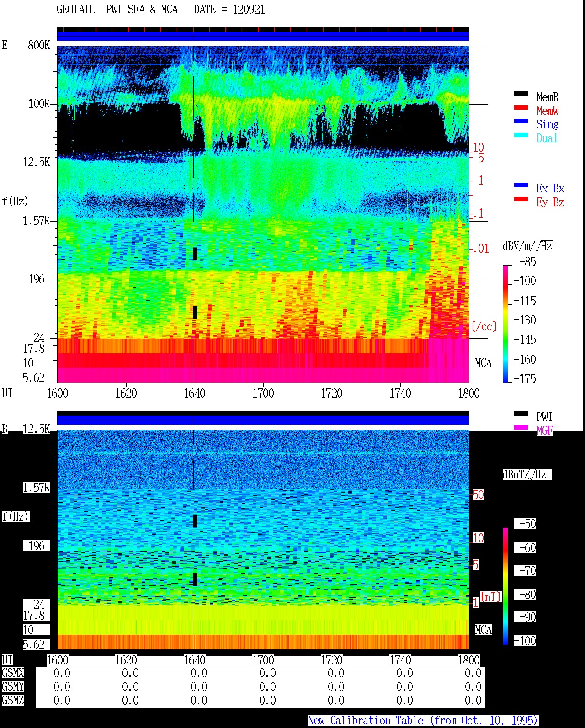Viewport: 585px width, 728px height.
Task: Click the red ".01" density tick label
Action: click(481, 249)
